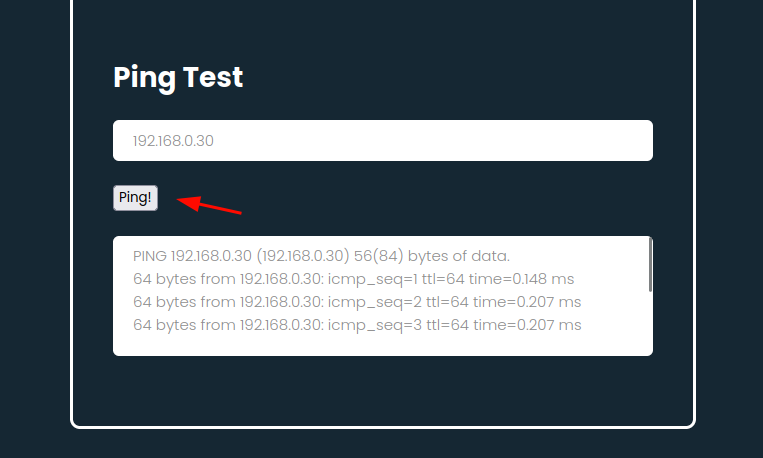Click the Ping! button
The image size is (763, 458).
coord(135,198)
